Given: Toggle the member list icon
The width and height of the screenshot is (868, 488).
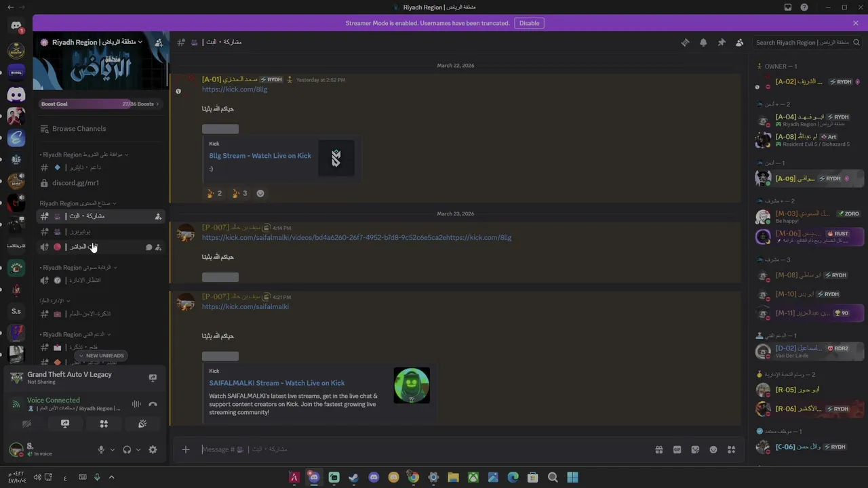Looking at the screenshot, I should [739, 42].
